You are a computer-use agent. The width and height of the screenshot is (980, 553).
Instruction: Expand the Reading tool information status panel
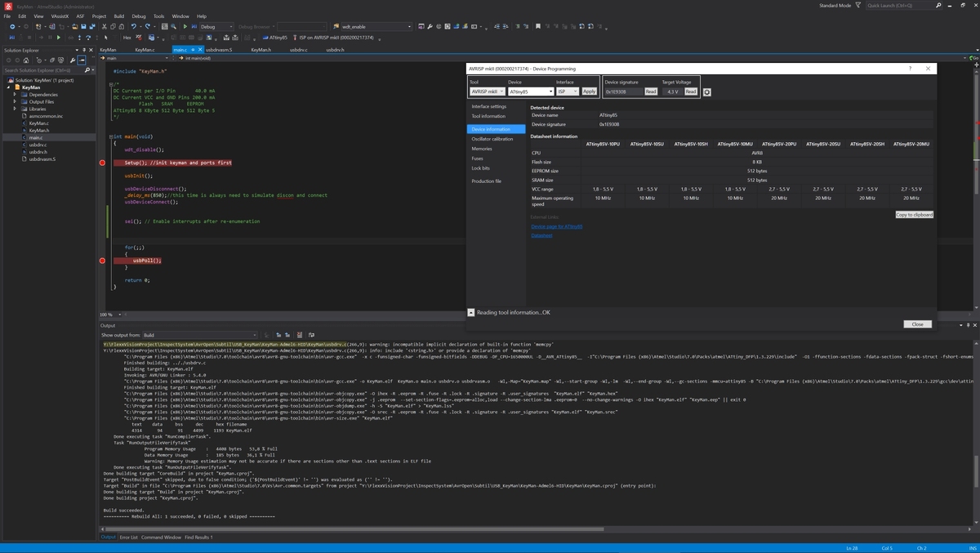(x=471, y=312)
